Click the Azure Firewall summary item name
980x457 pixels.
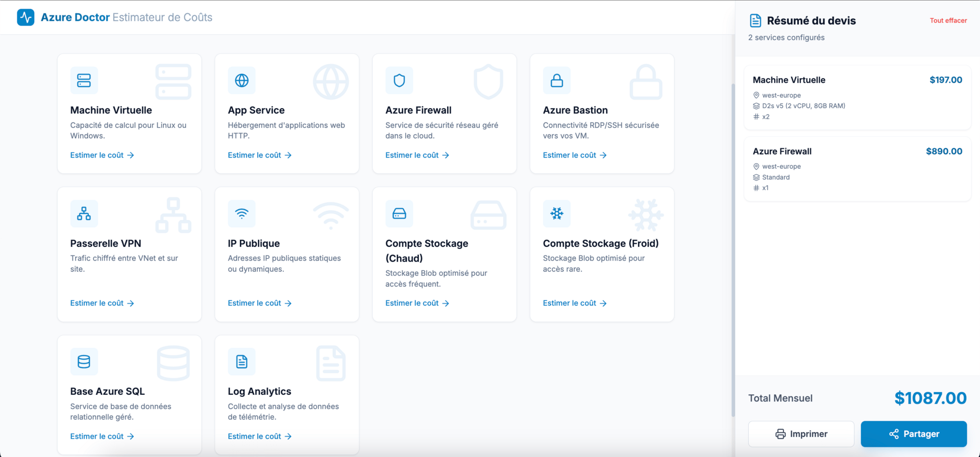[782, 151]
